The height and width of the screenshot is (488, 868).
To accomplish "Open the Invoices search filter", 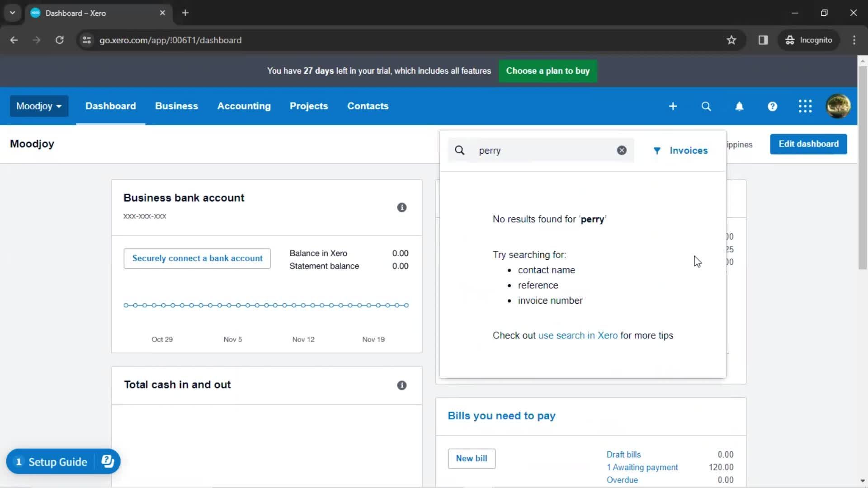I will pos(681,150).
